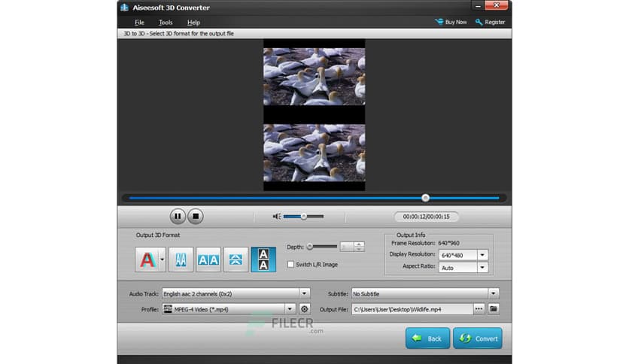Open the File menu
The height and width of the screenshot is (364, 629).
point(139,23)
